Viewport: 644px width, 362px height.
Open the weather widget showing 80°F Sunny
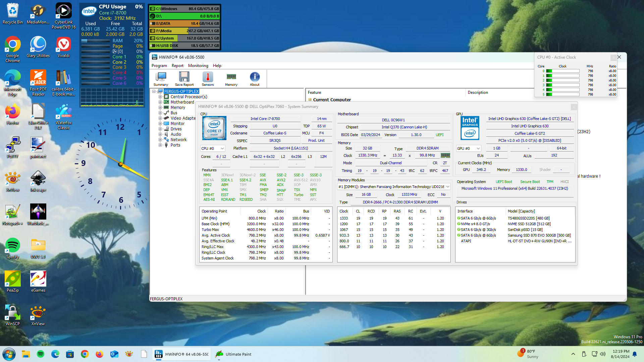[x=528, y=354]
